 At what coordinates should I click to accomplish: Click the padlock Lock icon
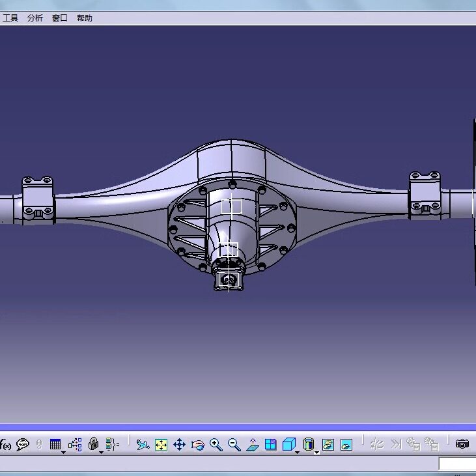click(93, 444)
